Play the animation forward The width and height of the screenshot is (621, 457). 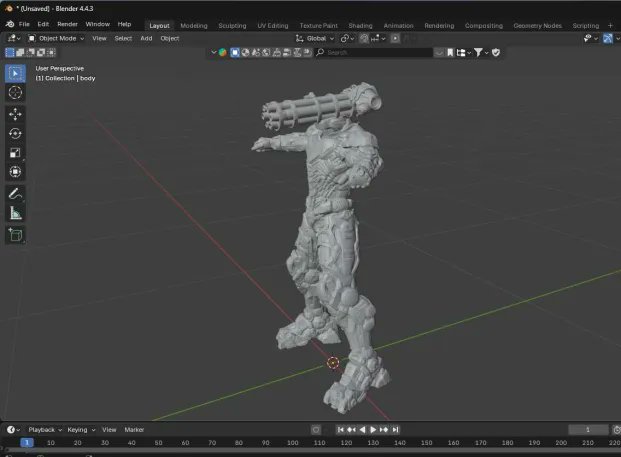[x=373, y=430]
